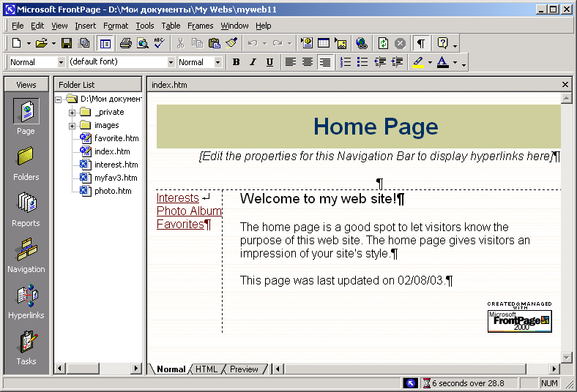Toggle Bold formatting
Viewport: 577px width, 392px height.
[237, 62]
